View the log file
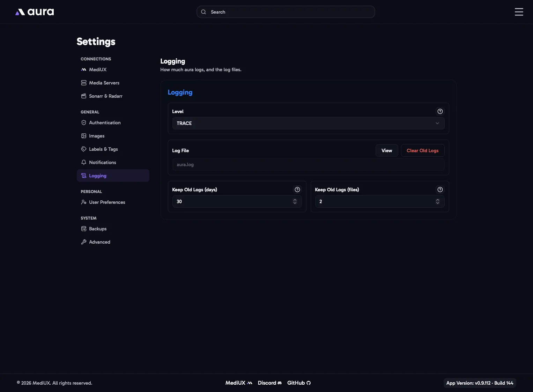The image size is (533, 392). click(x=387, y=150)
